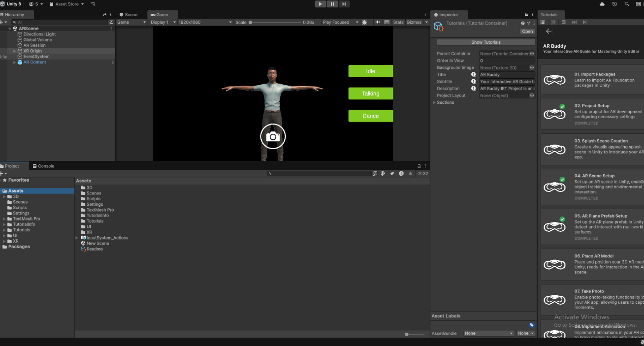This screenshot has width=644, height=346.
Task: Open Game view mode dropdown
Action: (131, 22)
